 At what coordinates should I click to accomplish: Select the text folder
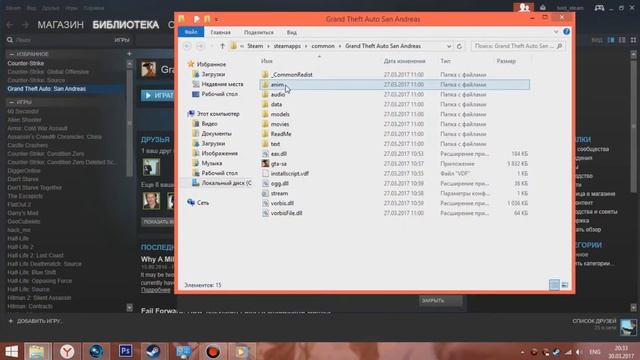(x=276, y=144)
